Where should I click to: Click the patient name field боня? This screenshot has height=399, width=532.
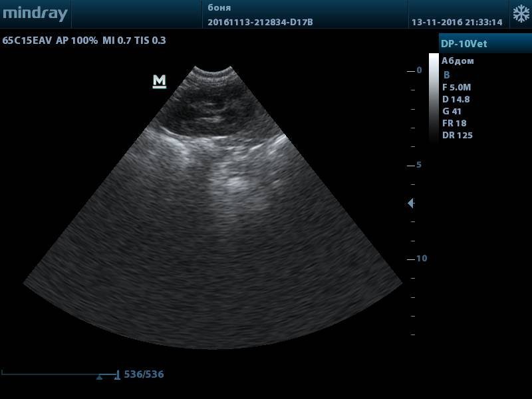click(219, 8)
